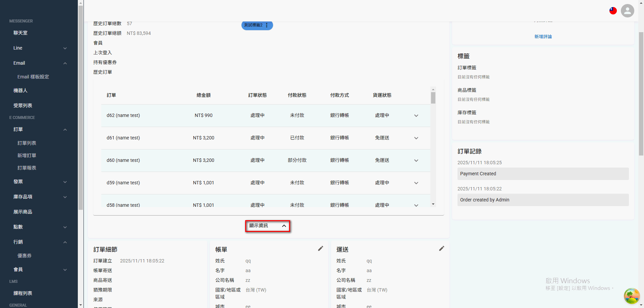This screenshot has height=308, width=644.
Task: Open the user account avatar menu
Action: tap(627, 11)
